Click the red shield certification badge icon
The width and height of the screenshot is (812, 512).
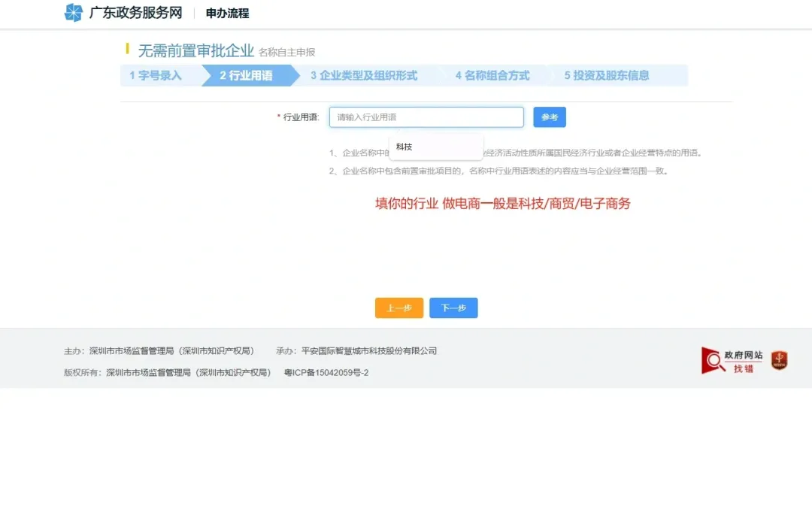coord(779,360)
